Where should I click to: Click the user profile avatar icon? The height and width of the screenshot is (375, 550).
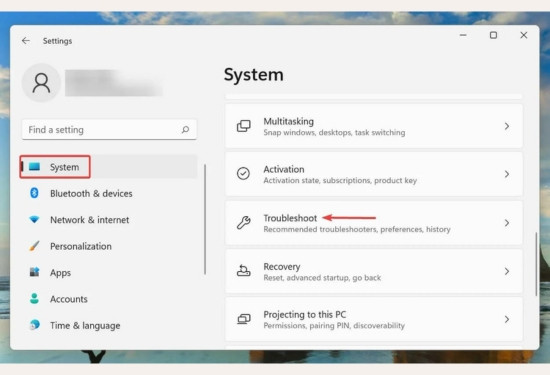coord(41,83)
